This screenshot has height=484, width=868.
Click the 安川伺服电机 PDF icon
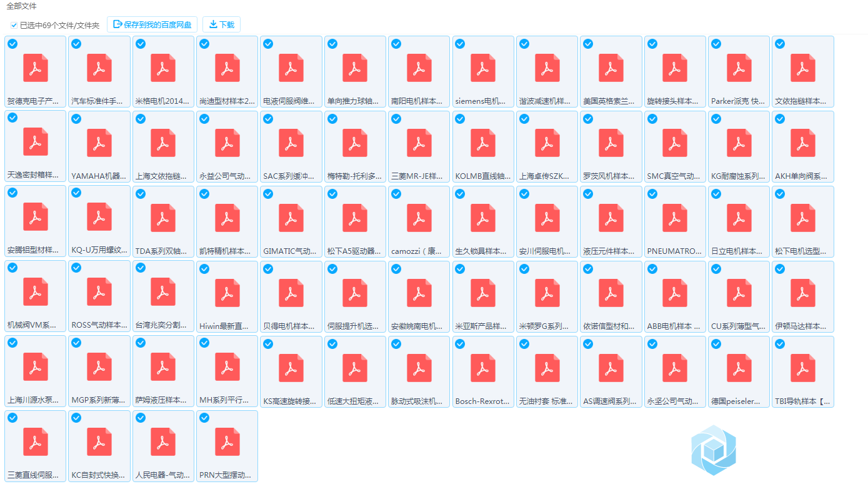(x=547, y=218)
